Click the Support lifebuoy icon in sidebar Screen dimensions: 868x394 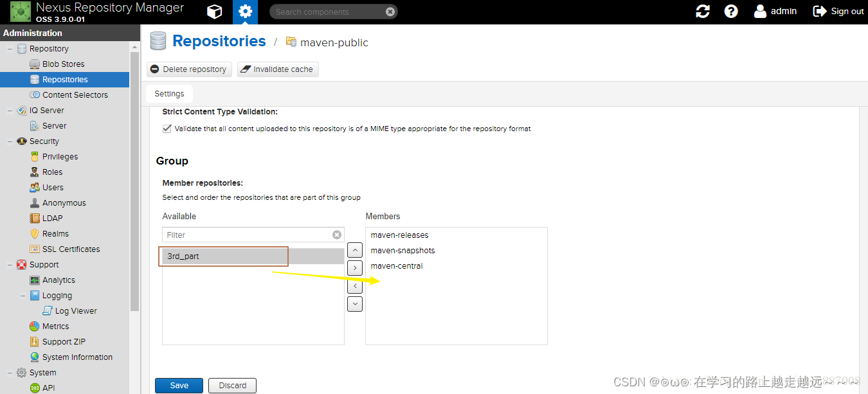22,265
